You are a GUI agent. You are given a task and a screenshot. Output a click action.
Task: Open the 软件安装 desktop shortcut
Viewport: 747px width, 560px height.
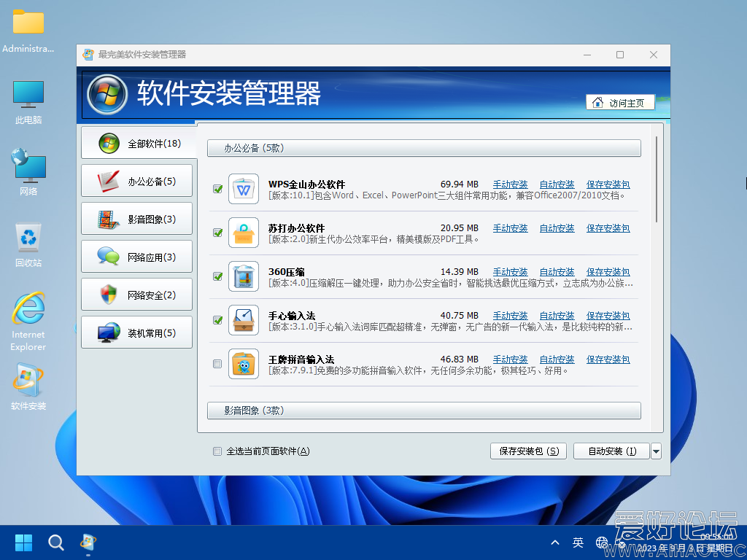coord(28,381)
